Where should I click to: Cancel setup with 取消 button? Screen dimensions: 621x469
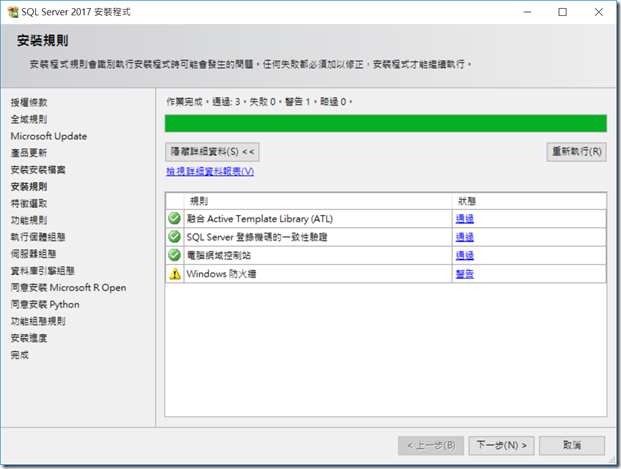click(572, 446)
